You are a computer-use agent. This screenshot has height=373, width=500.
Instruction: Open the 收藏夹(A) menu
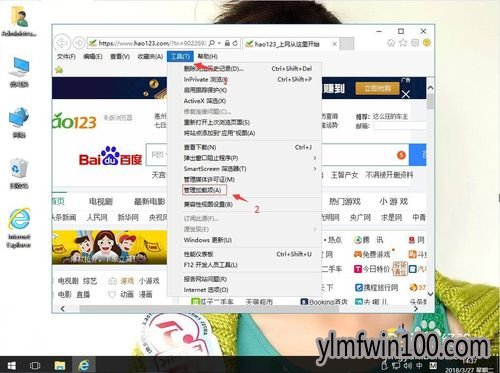pos(150,56)
